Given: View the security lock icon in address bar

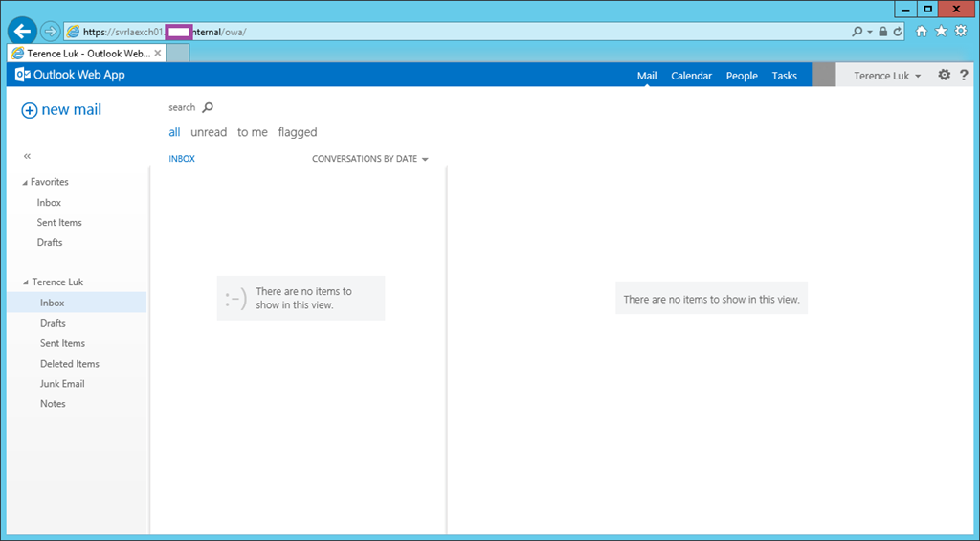Looking at the screenshot, I should point(883,32).
